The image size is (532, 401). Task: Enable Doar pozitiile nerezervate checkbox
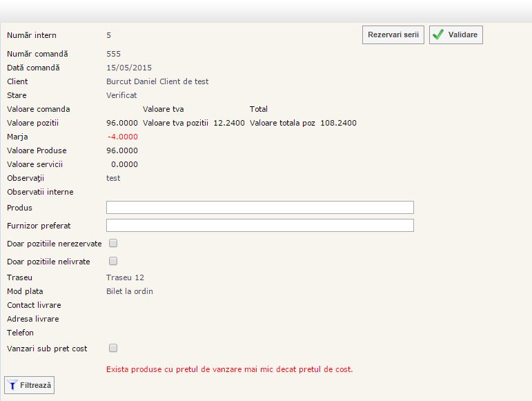pyautogui.click(x=113, y=243)
